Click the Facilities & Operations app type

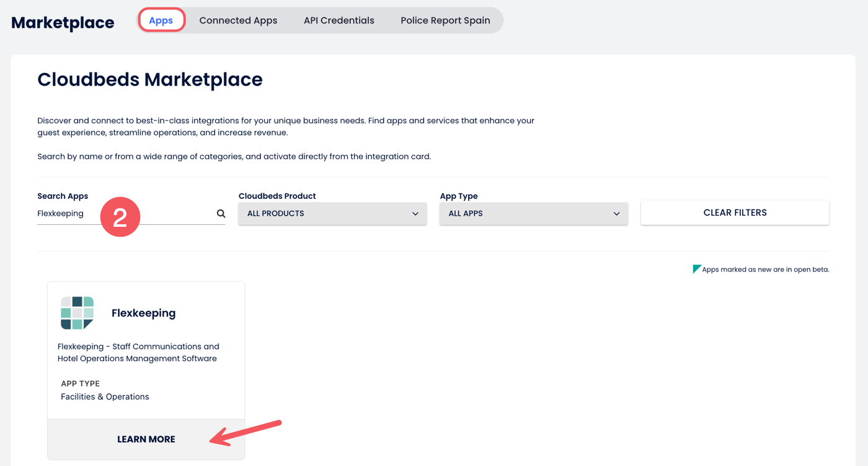click(105, 397)
